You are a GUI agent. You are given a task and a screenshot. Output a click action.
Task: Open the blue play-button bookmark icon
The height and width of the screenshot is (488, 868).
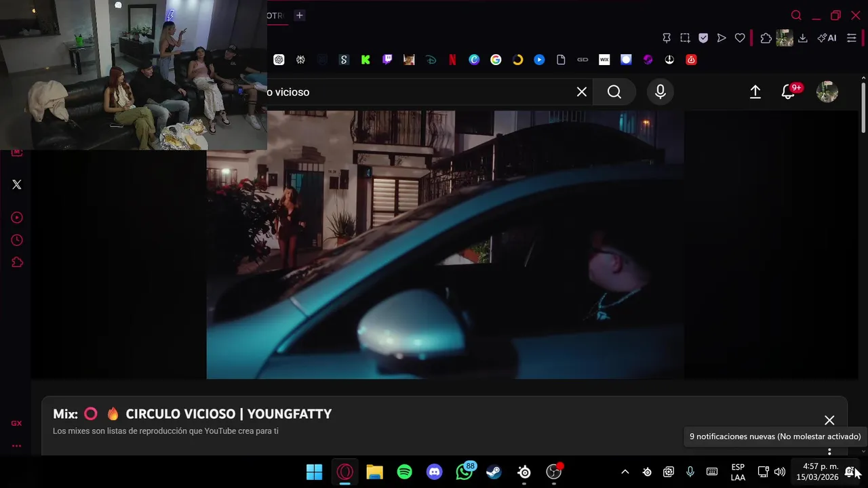click(539, 60)
